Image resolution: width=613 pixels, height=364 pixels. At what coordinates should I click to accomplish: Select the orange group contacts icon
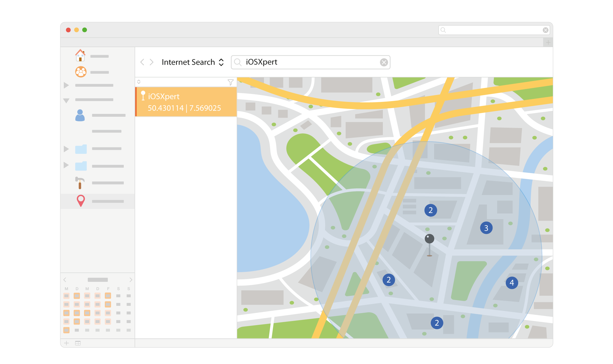[x=81, y=72]
